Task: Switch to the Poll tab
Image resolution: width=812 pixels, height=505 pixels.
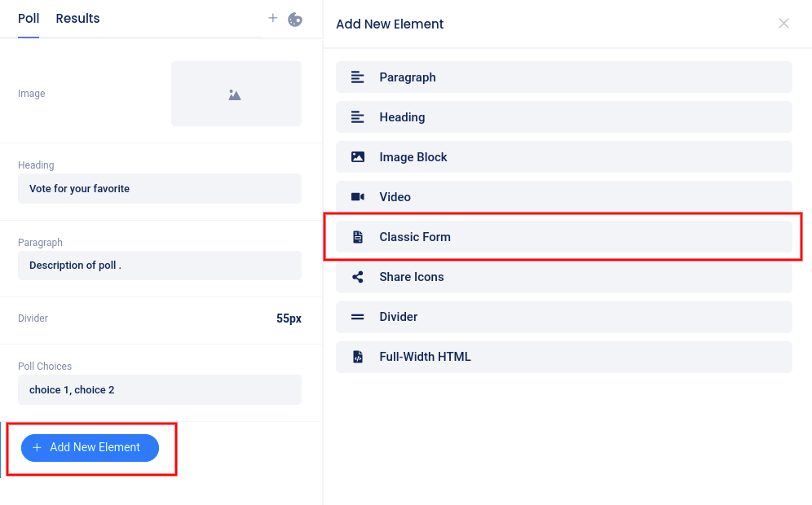Action: pos(29,19)
